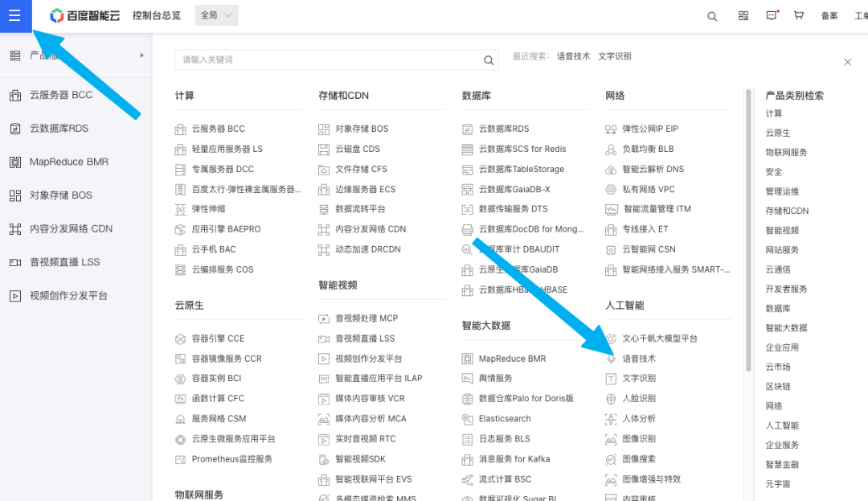Open 对象存储 BOS in 存储和CDN column
The height and width of the screenshot is (501, 868).
click(362, 129)
